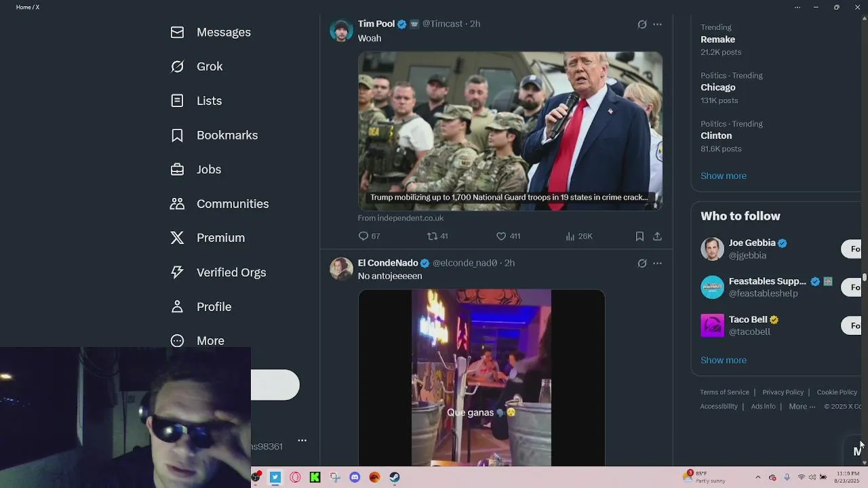Image resolution: width=868 pixels, height=488 pixels.
Task: Open Ads info link
Action: coord(763,407)
